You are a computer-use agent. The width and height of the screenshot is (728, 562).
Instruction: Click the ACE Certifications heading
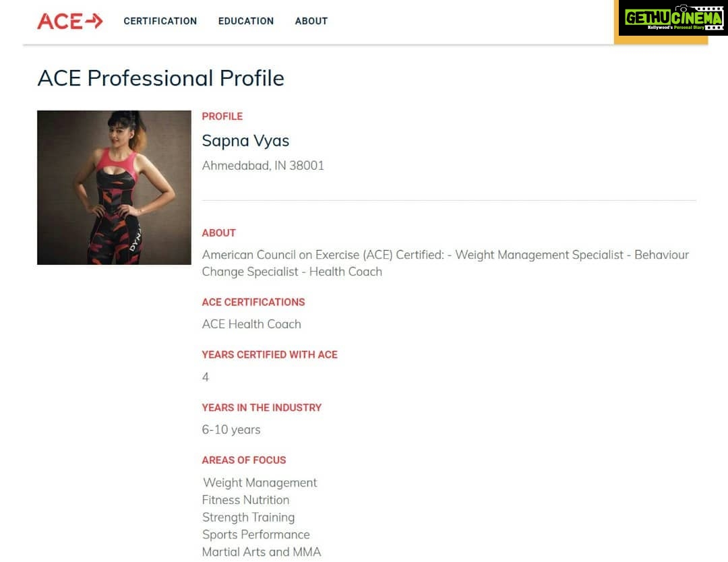(x=253, y=302)
